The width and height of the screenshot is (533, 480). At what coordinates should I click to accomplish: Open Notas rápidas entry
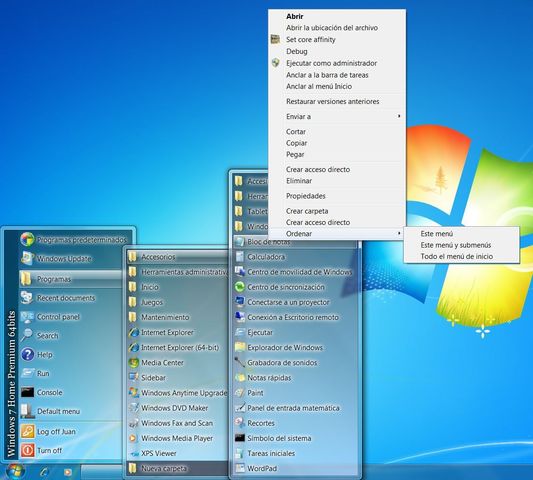[295, 378]
